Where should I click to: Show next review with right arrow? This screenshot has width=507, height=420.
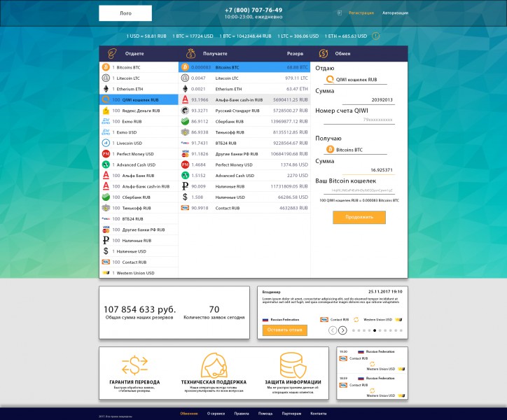point(342,330)
